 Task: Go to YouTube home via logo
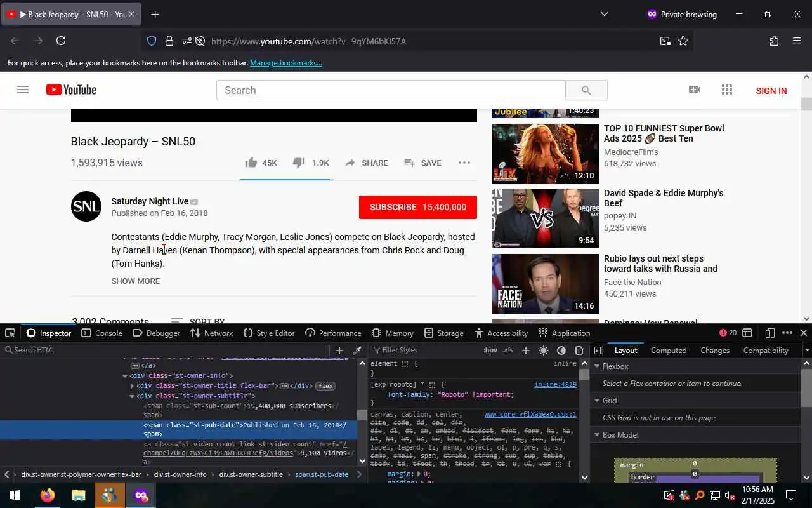pyautogui.click(x=71, y=90)
